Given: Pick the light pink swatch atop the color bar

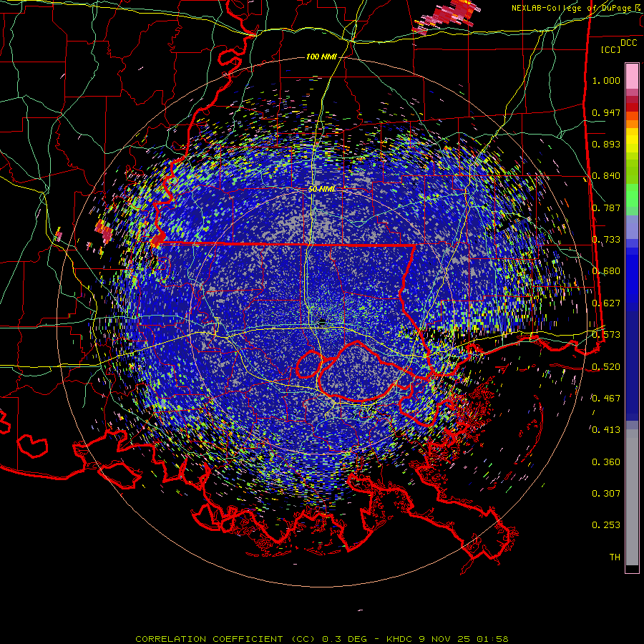Looking at the screenshot, I should 632,76.
